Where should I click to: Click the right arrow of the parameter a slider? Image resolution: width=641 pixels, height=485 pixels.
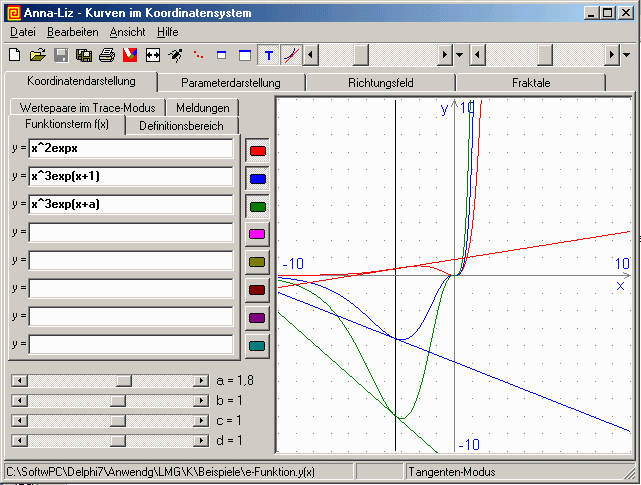[199, 380]
